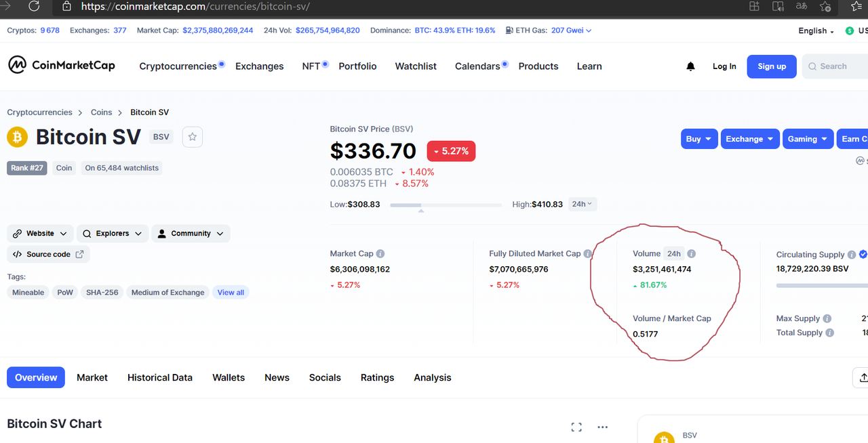The width and height of the screenshot is (868, 443).
Task: Click the Search input field
Action: pos(835,66)
